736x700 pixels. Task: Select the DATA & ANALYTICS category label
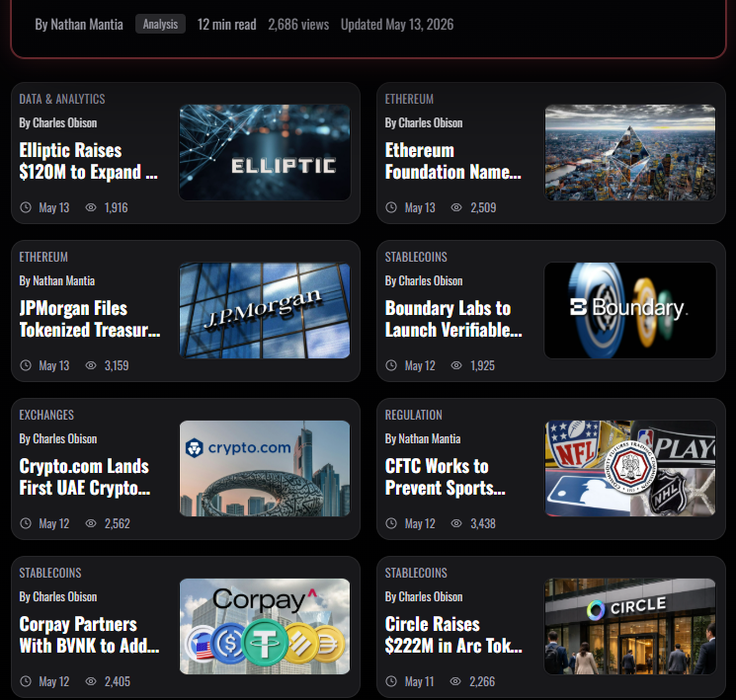pos(62,99)
